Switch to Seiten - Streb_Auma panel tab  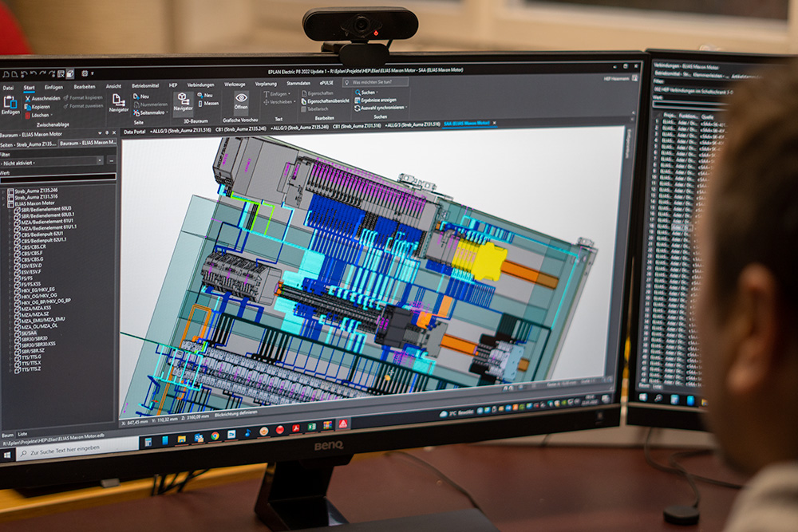(x=29, y=144)
